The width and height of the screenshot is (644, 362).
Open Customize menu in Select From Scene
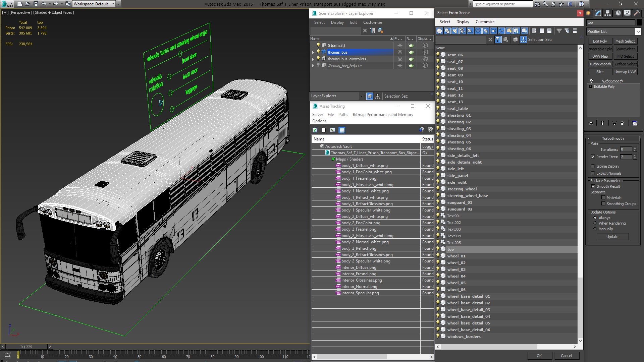485,22
